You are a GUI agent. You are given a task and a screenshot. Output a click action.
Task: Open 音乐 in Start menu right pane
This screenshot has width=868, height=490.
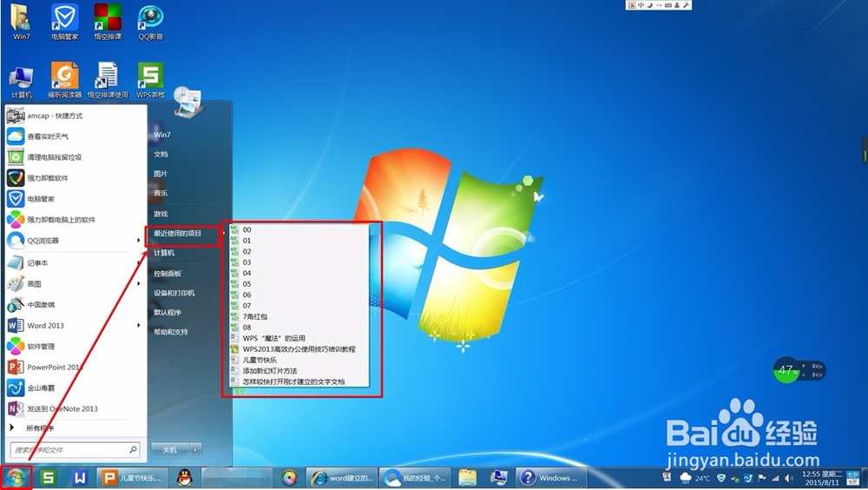[x=161, y=193]
